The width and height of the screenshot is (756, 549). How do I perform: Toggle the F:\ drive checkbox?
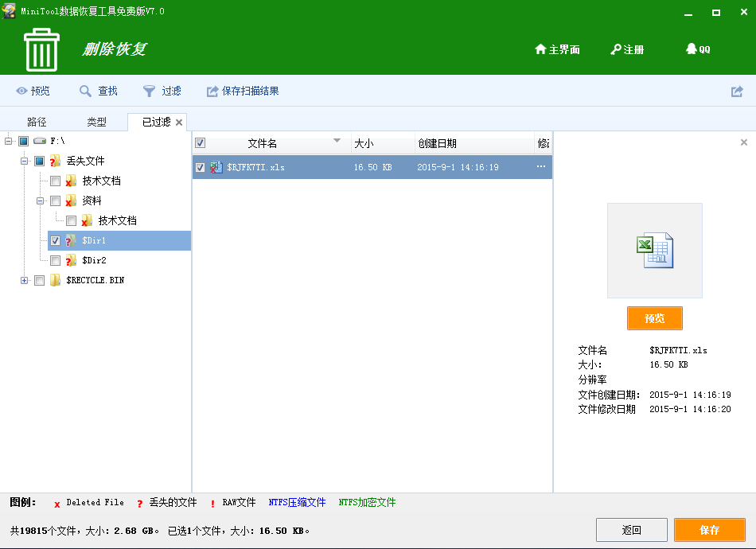(x=24, y=141)
